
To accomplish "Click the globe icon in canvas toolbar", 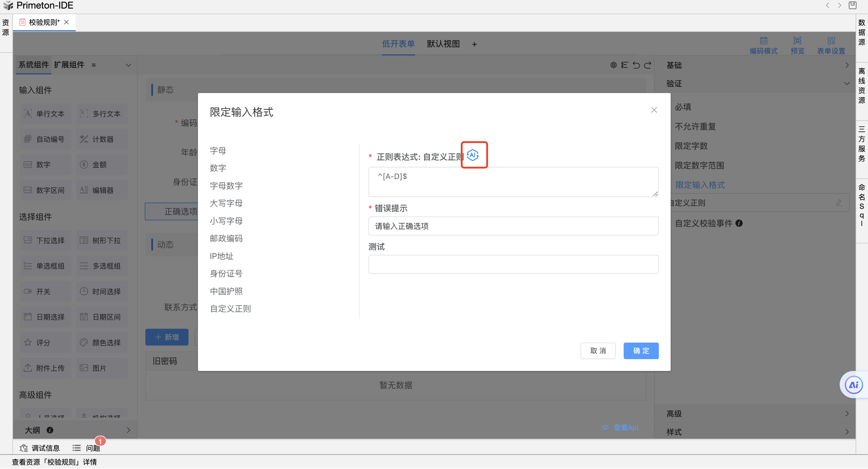I will click(613, 65).
